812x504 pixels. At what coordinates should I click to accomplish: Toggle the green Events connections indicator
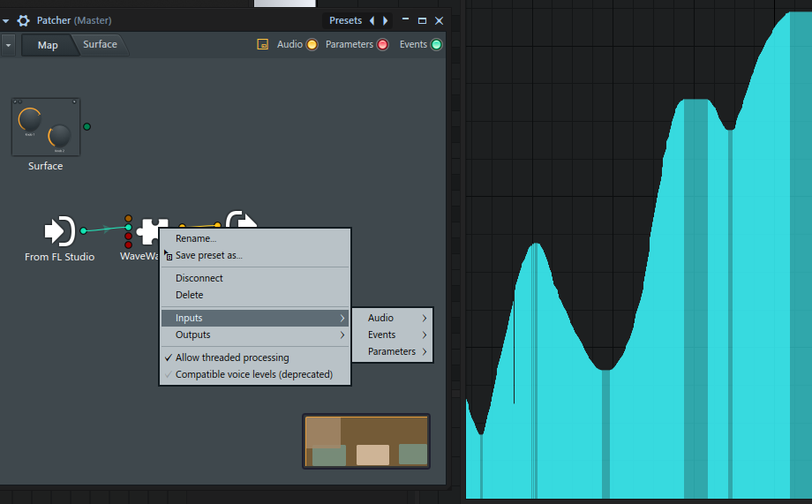point(436,45)
